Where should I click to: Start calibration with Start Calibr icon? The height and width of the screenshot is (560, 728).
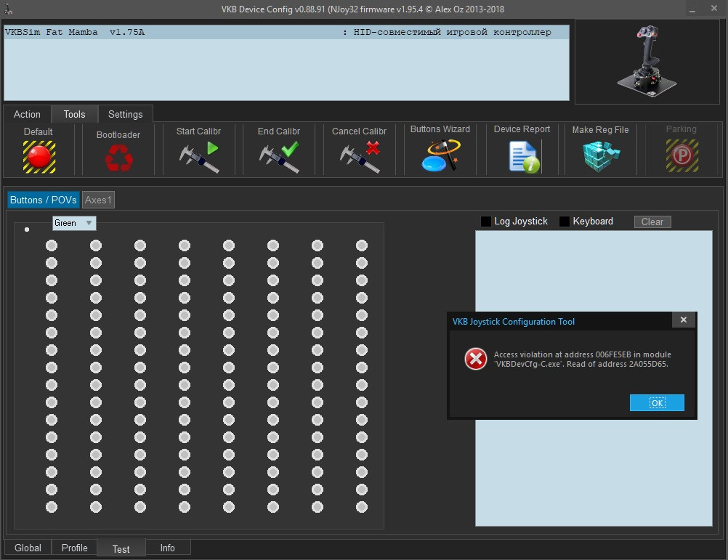point(198,156)
